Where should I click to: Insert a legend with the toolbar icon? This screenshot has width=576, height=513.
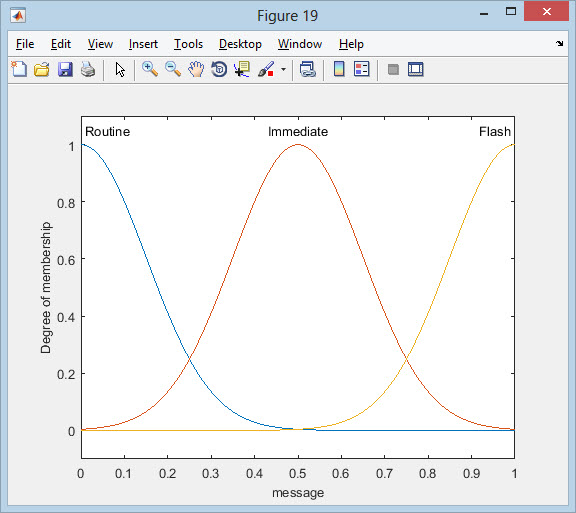[361, 69]
